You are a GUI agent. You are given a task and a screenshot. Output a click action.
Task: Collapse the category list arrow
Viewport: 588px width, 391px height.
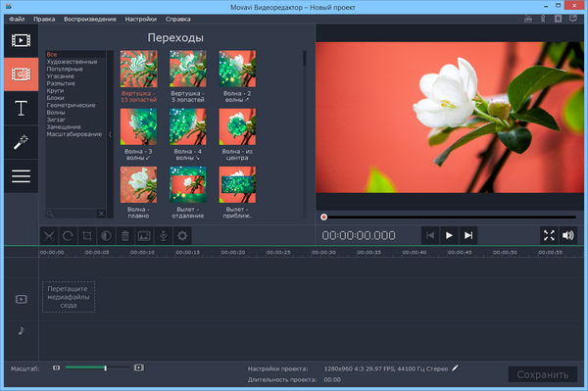point(110,134)
